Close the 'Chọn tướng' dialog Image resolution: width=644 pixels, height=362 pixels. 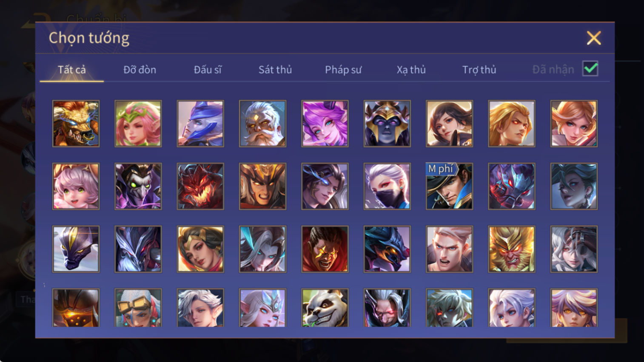pos(594,38)
